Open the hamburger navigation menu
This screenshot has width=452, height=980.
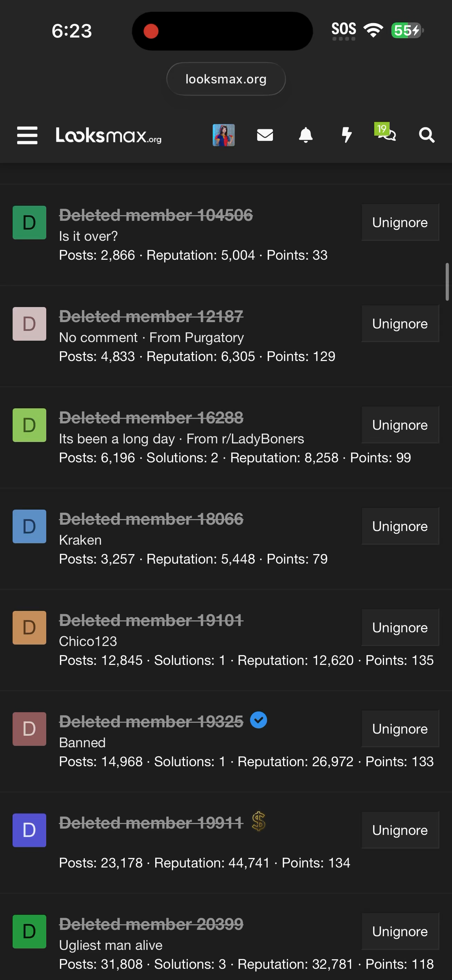click(27, 135)
